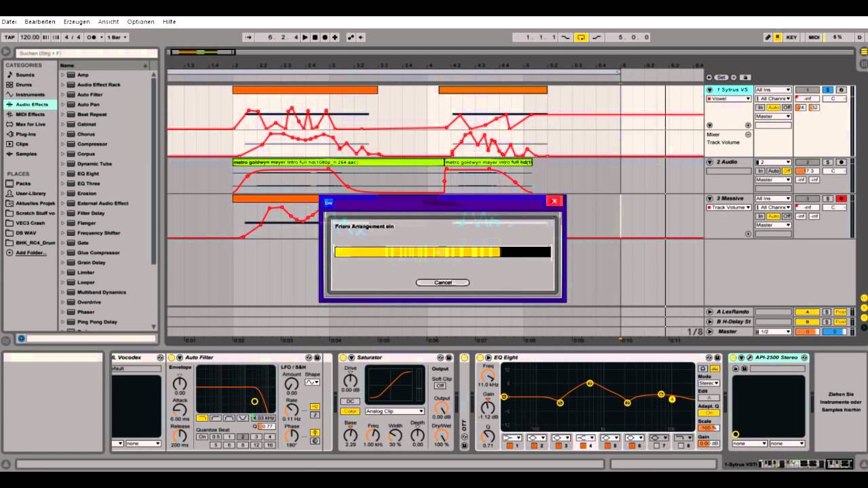868x488 pixels.
Task: Select the Instruments category
Action: pyautogui.click(x=30, y=94)
